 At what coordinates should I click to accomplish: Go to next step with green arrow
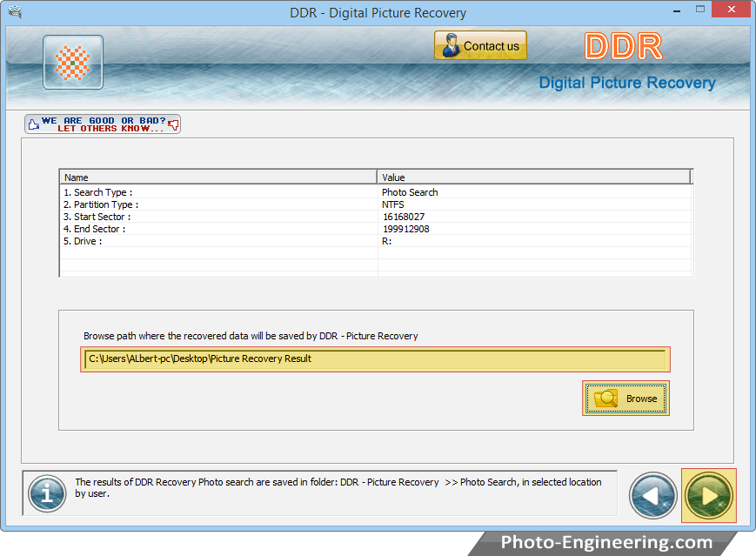point(709,495)
